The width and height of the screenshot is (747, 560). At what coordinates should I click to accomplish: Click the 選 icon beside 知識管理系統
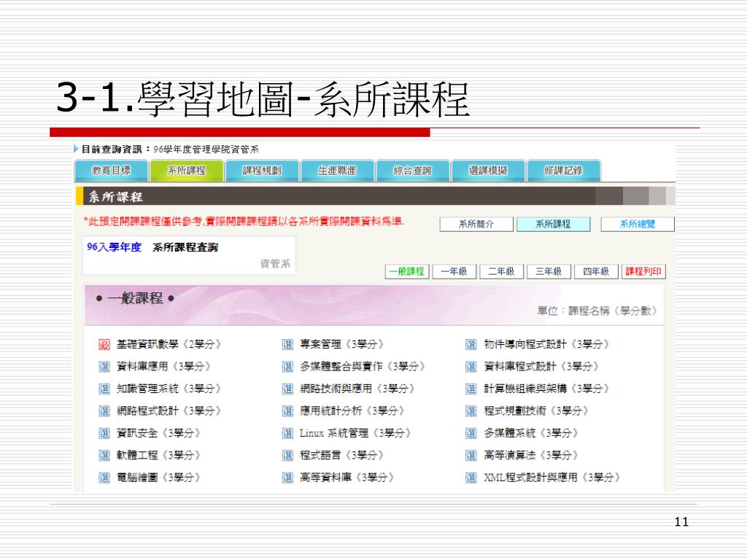(104, 389)
